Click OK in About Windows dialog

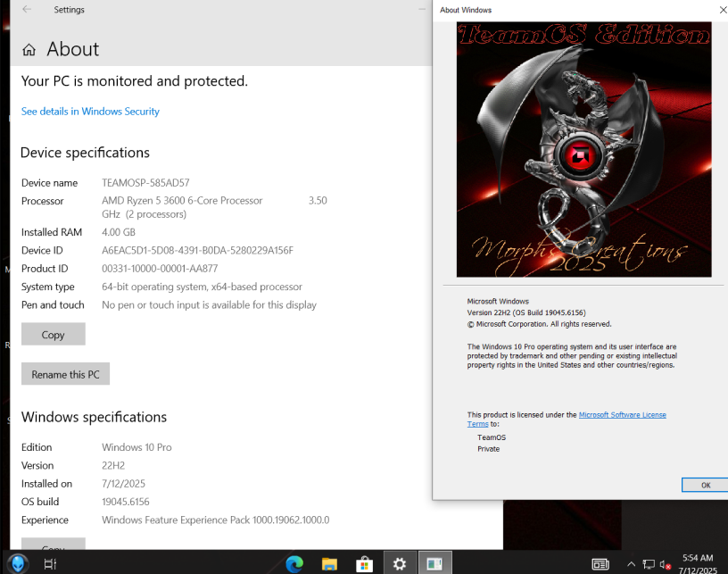click(x=705, y=485)
